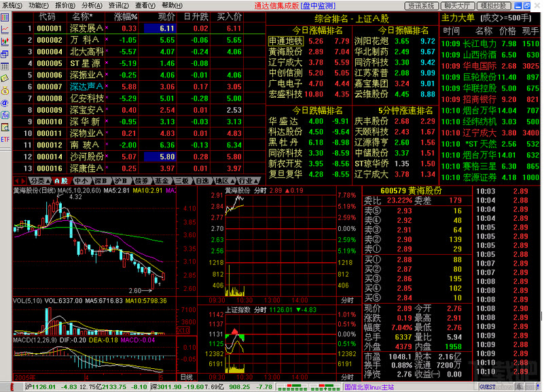The image size is (544, 392).
Task: Select stock row 沙河股份 in quote list
Action: coord(88,156)
